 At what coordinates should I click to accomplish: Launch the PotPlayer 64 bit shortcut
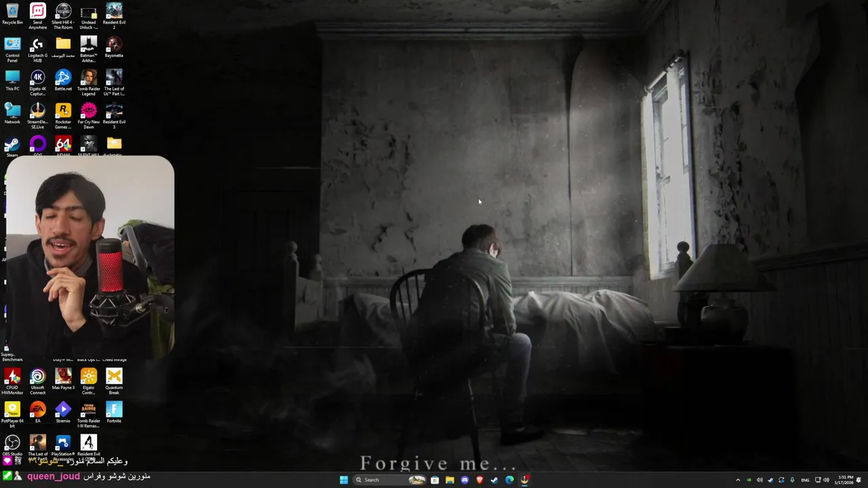[12, 415]
